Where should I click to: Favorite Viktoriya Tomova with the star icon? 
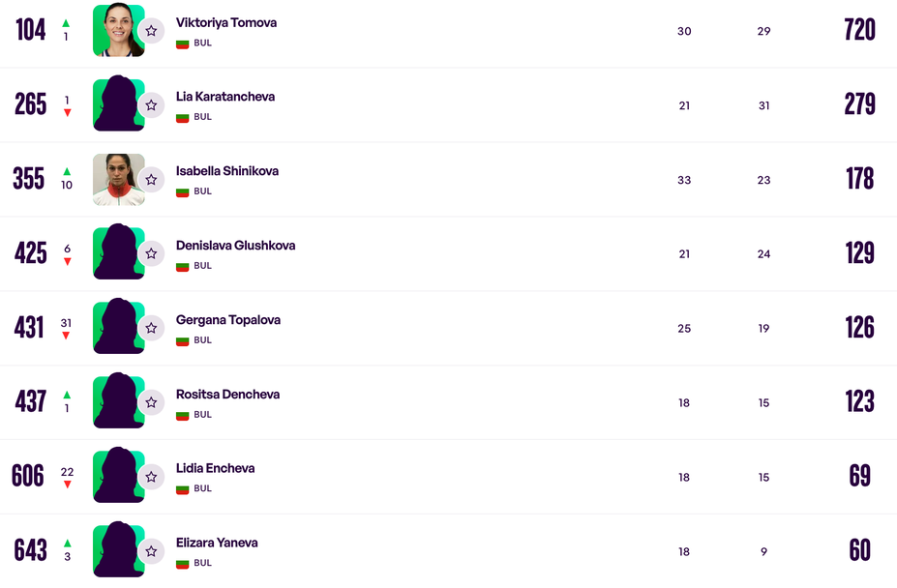(151, 31)
